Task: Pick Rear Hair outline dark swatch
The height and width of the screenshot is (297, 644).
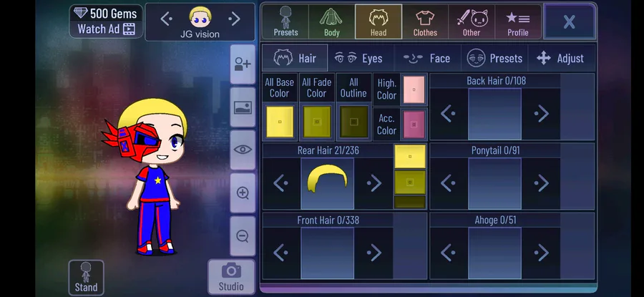Action: pos(410,202)
